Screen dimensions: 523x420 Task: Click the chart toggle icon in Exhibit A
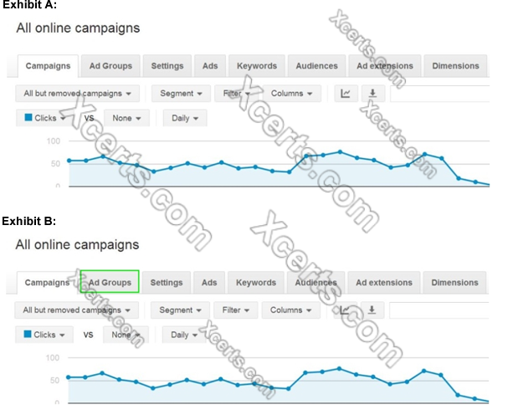click(345, 94)
